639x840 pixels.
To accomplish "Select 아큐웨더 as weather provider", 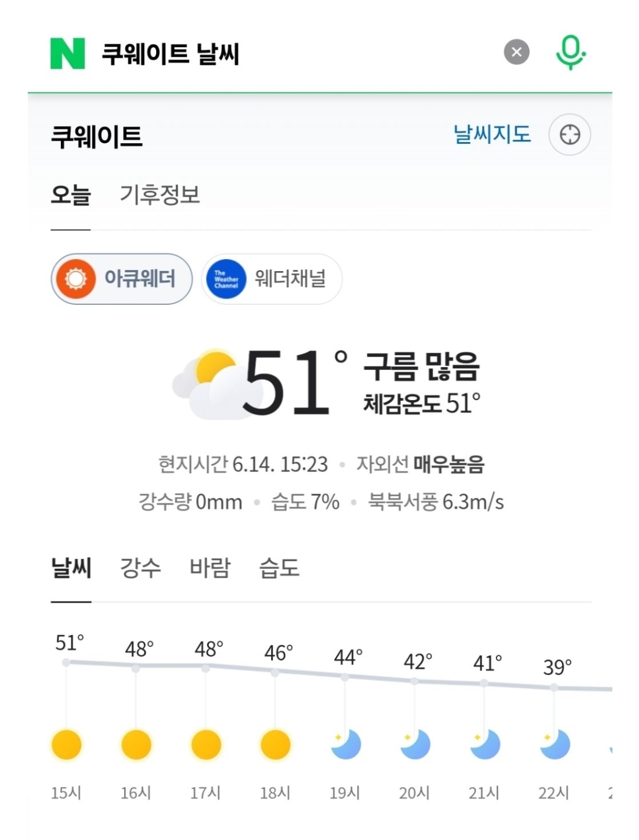I will [x=122, y=279].
